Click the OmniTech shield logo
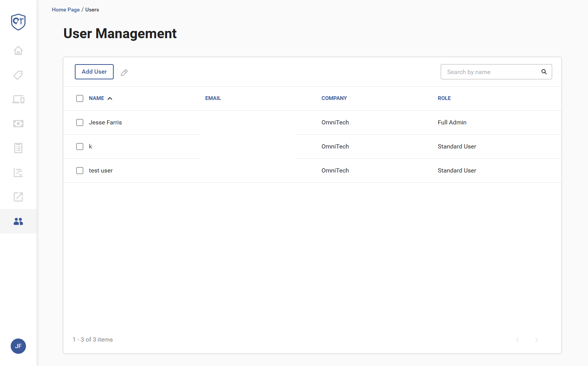Viewport: 588px width, 366px height. click(x=18, y=22)
